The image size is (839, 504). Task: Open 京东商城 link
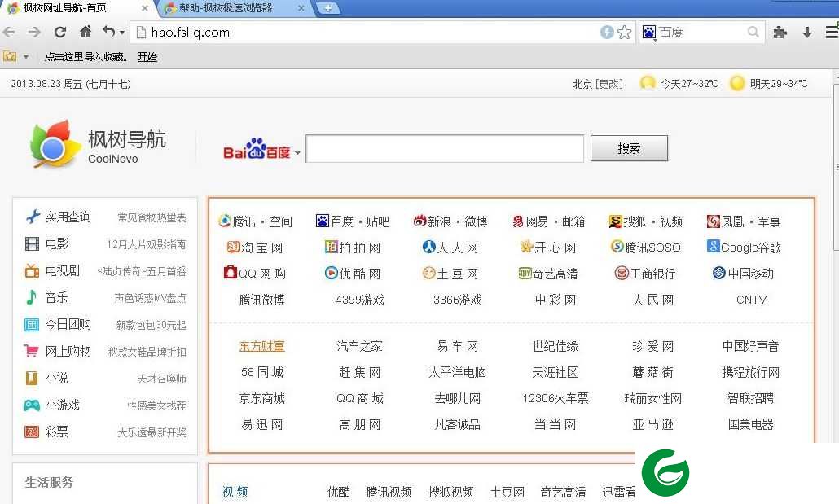pos(261,399)
